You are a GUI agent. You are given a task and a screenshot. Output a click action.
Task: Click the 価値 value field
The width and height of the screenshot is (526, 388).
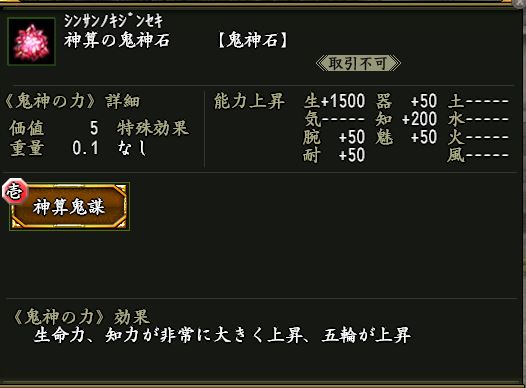click(54, 128)
